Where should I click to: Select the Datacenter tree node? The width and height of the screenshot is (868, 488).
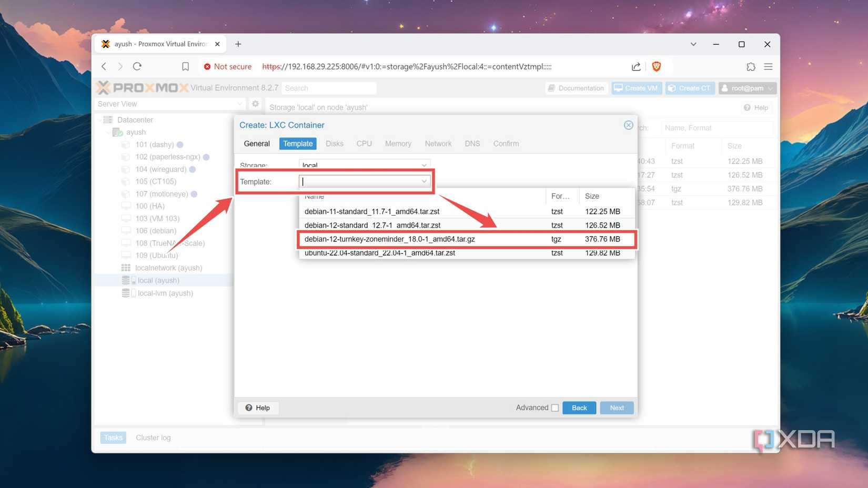(135, 120)
